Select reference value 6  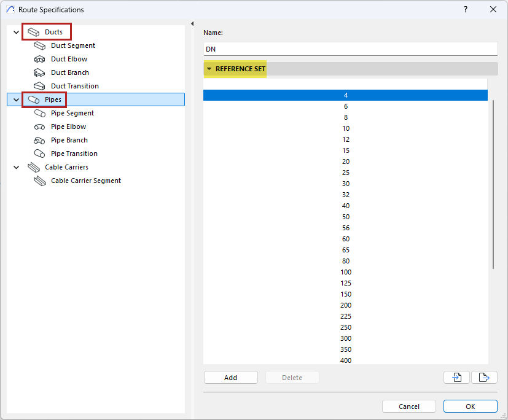[345, 106]
